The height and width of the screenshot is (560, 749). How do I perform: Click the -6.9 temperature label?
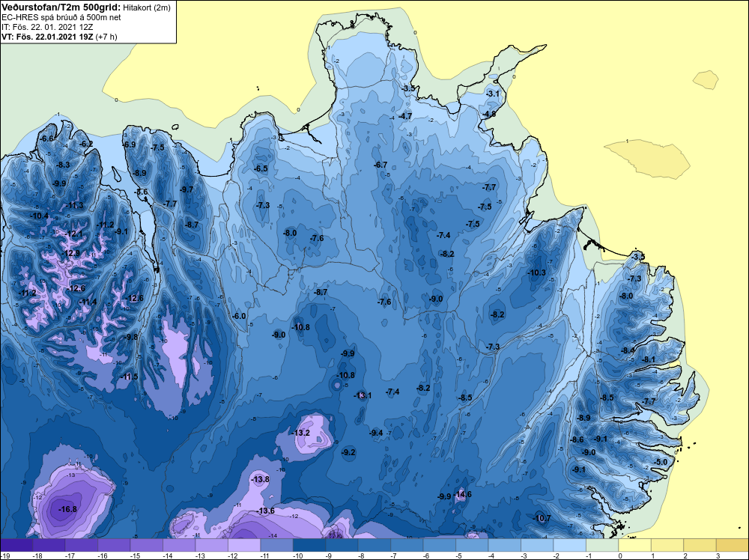point(129,144)
